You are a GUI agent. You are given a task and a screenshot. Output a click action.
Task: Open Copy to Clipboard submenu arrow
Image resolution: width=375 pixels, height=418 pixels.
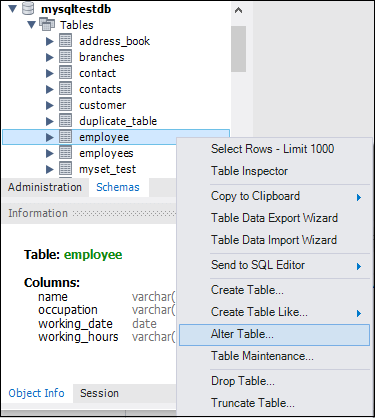pos(359,197)
